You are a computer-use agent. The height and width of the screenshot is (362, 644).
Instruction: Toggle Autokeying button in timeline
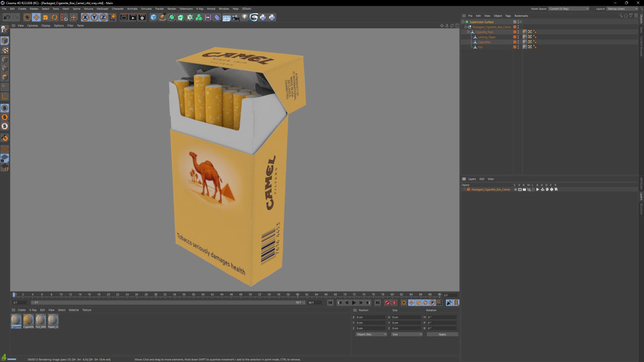click(394, 303)
